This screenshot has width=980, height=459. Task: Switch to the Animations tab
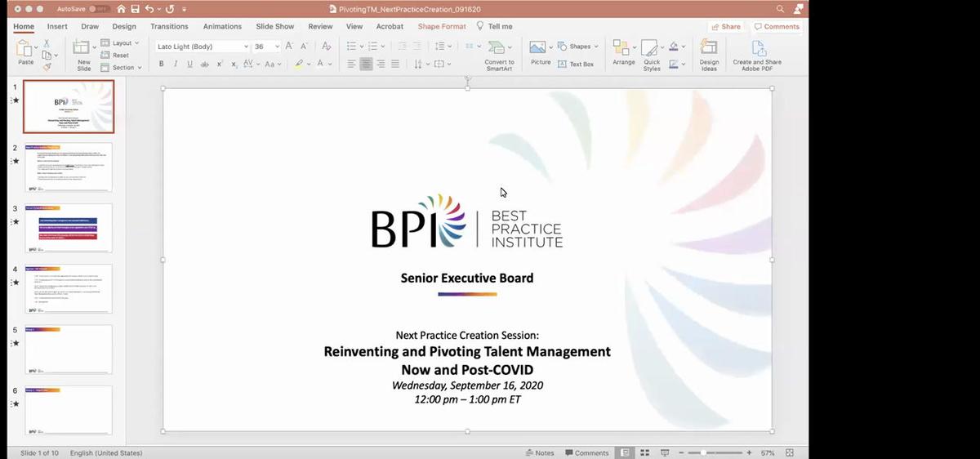point(222,26)
